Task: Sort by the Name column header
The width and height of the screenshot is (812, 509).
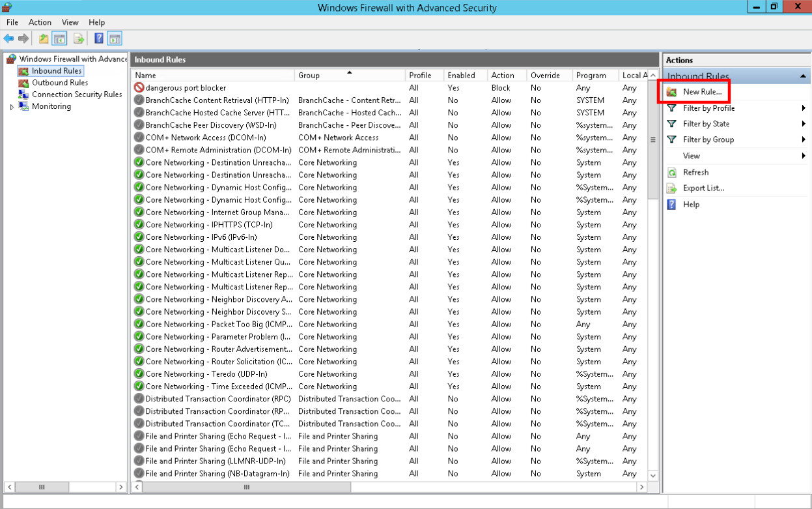Action: tap(213, 76)
